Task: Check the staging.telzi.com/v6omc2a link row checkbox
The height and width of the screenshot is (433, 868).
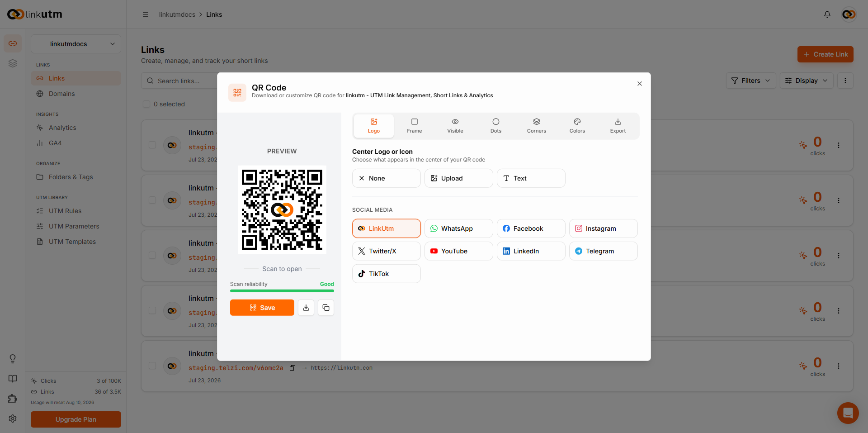Action: coord(152,366)
